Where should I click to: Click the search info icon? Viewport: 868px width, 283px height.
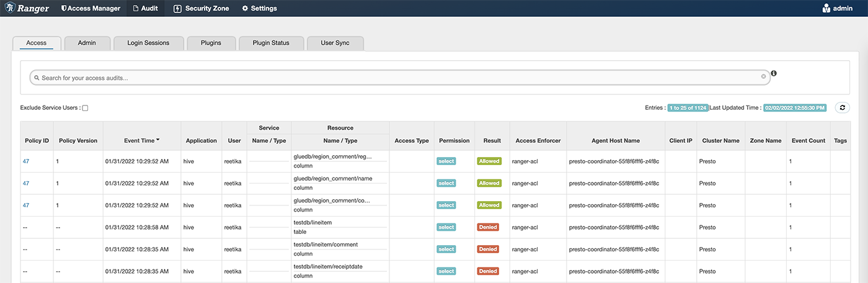pos(774,73)
